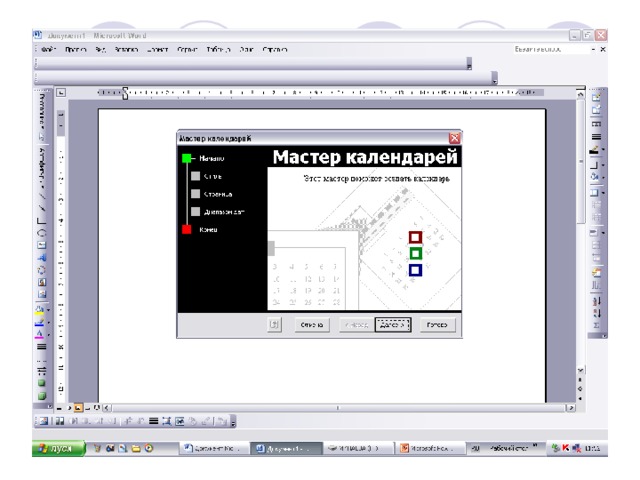Click the tab-type selector left of the horizontal ruler
Image resolution: width=640 pixels, height=480 pixels.
tap(59, 92)
